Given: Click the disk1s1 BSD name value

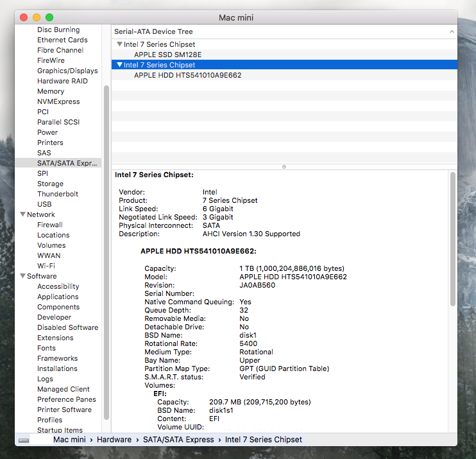Looking at the screenshot, I should pos(221,410).
